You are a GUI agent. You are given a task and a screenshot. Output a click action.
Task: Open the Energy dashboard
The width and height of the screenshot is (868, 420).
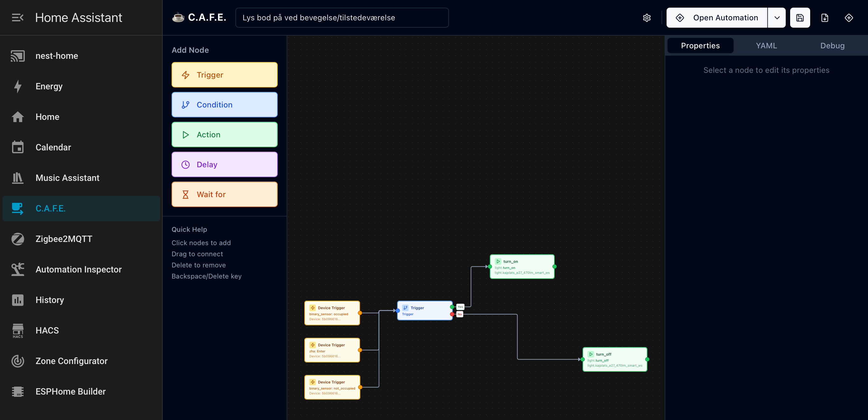click(x=49, y=86)
